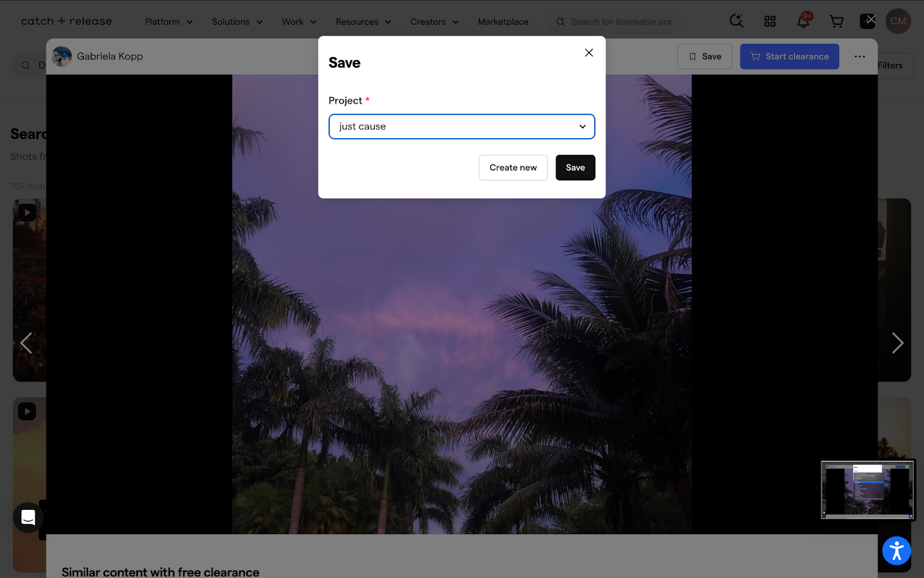Screen dimensions: 924x578
Task: Click the Work menu chevron
Action: 313,22
